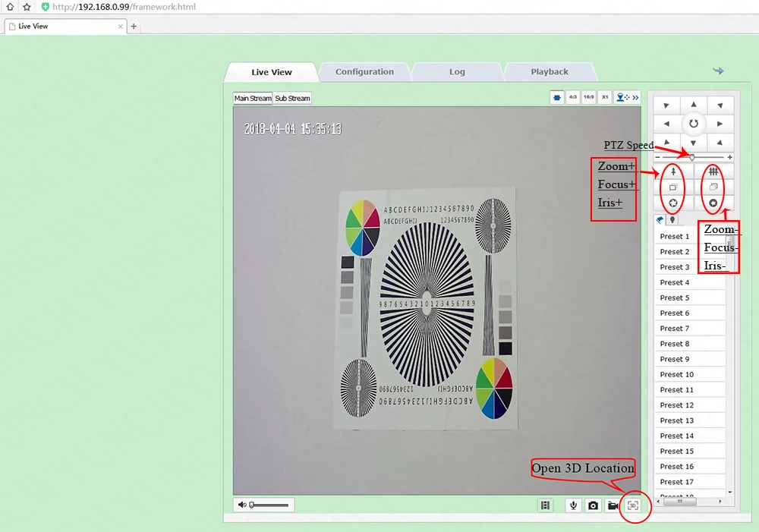
Task: Select Preset 1 in list
Action: 690,236
